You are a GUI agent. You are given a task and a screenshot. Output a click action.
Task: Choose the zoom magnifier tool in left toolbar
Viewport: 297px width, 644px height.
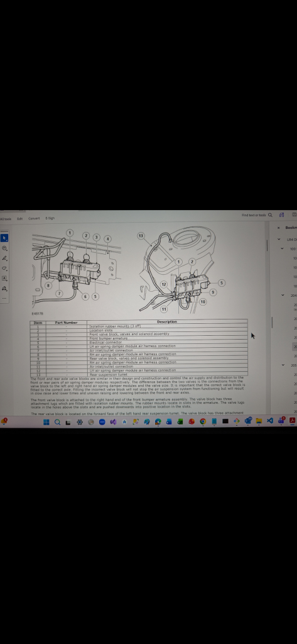click(4, 248)
